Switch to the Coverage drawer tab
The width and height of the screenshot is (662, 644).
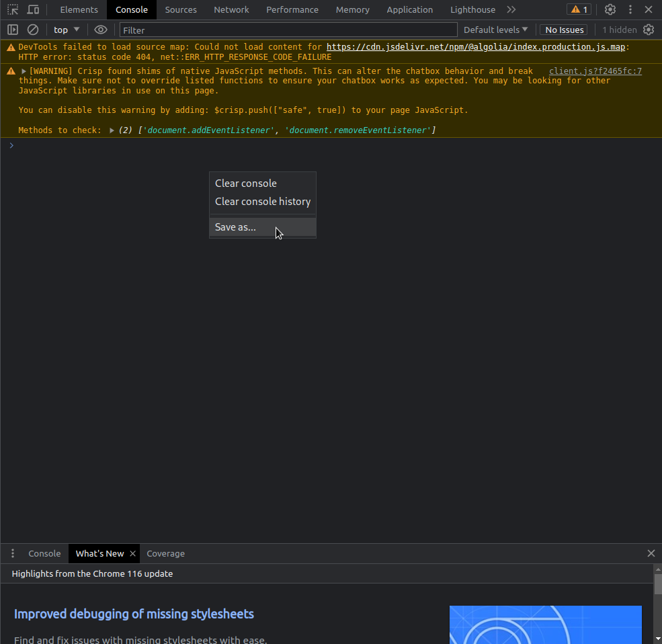165,553
